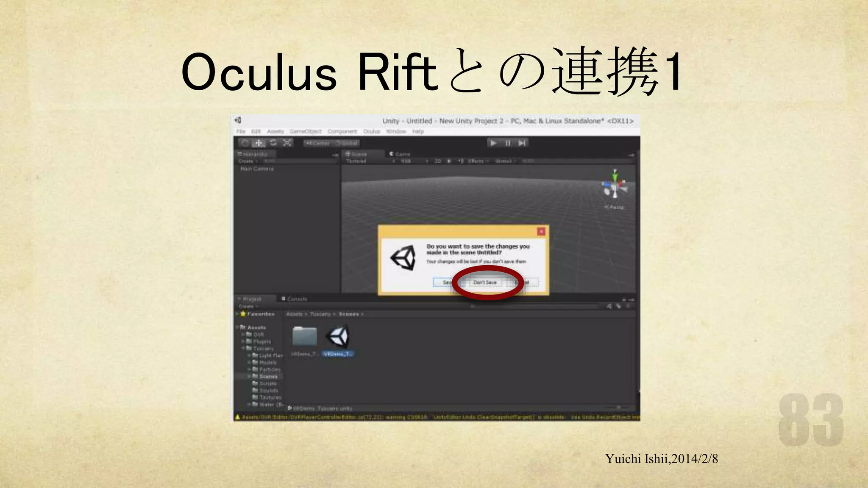Click Scenes in the breadcrumb path
The image size is (868, 488).
pyautogui.click(x=349, y=314)
